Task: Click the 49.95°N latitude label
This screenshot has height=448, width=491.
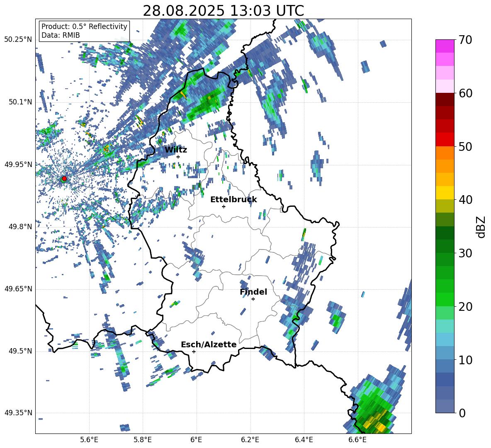Action: (x=18, y=164)
